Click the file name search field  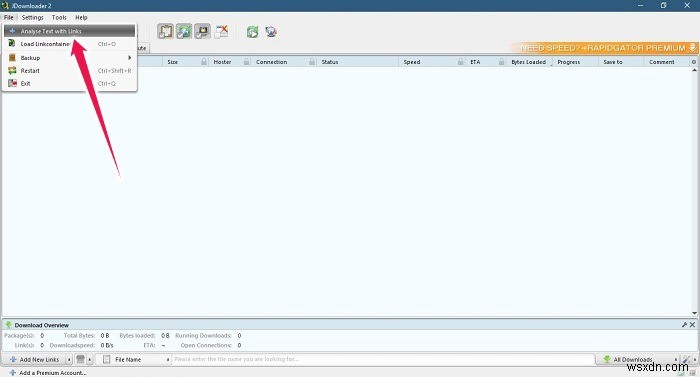point(383,359)
